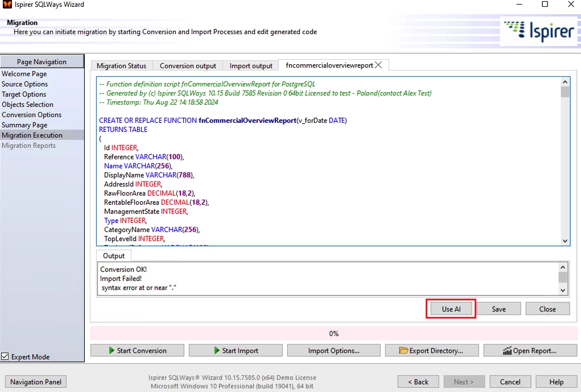The image size is (581, 392).
Task: Click the 0% progress bar
Action: (x=333, y=333)
